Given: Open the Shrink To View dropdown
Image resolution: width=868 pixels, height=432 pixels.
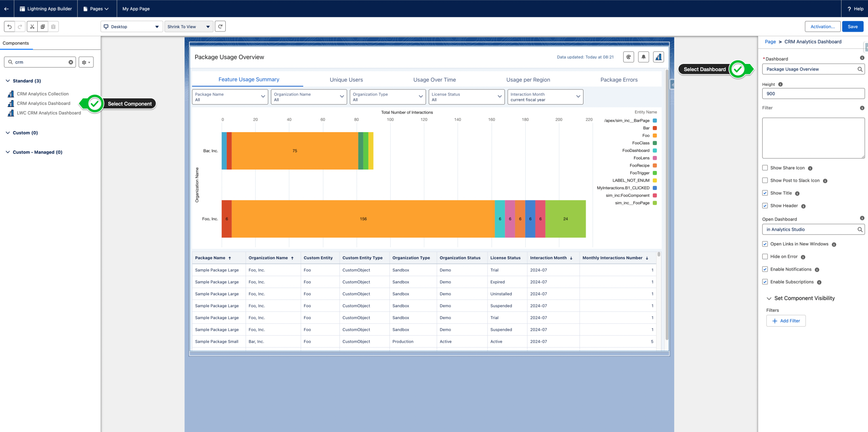Looking at the screenshot, I should coord(189,27).
